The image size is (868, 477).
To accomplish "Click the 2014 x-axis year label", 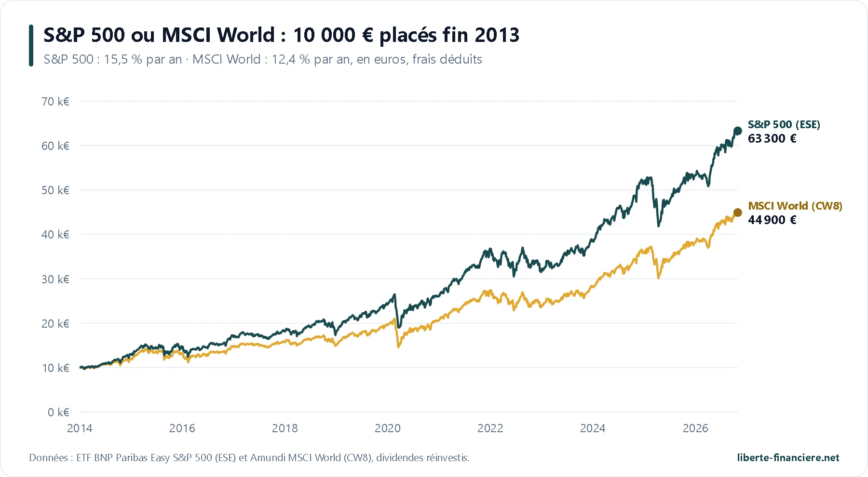I will tap(80, 428).
